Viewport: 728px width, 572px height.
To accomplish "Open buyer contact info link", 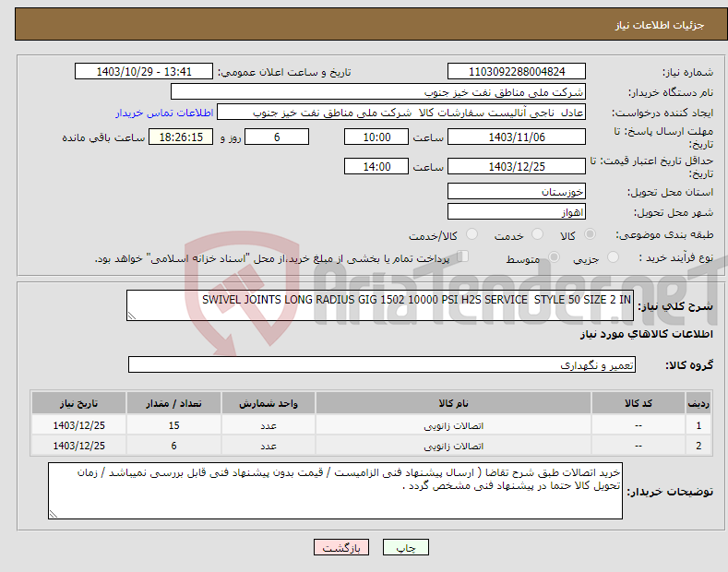I will [x=164, y=113].
